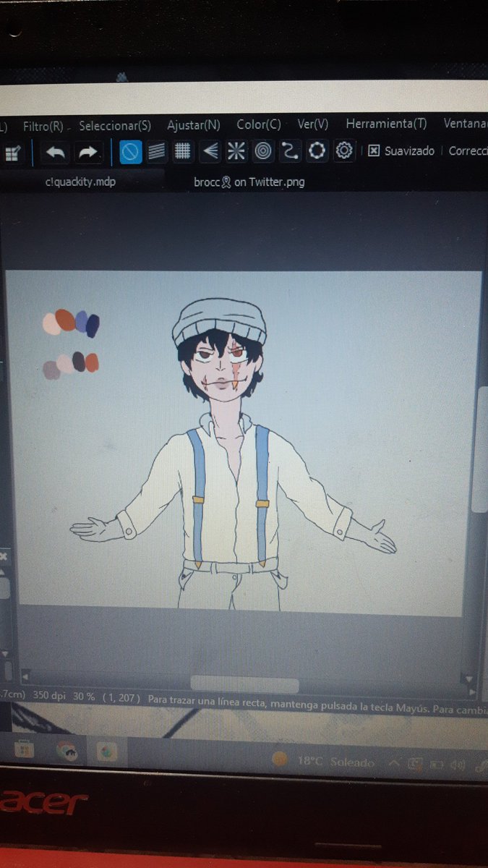Open snap settings gear

tap(344, 150)
